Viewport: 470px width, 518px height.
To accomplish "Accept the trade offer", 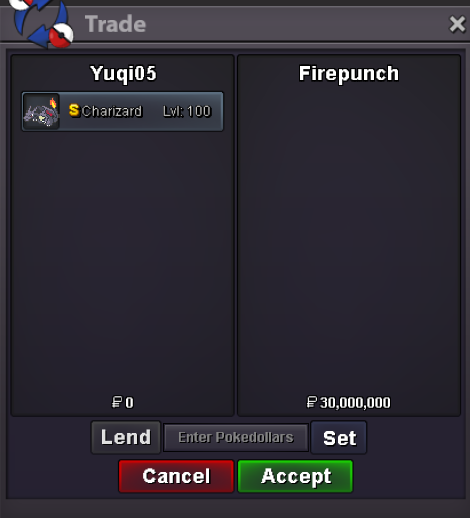I will 295,476.
